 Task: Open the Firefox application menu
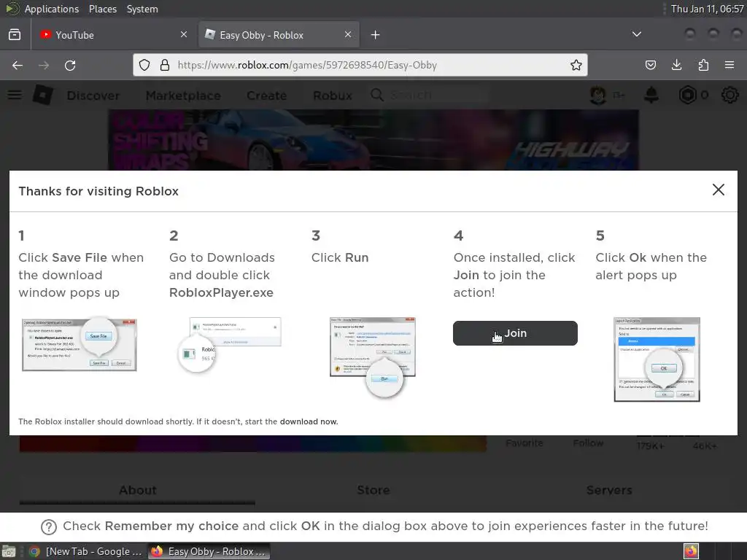click(729, 65)
